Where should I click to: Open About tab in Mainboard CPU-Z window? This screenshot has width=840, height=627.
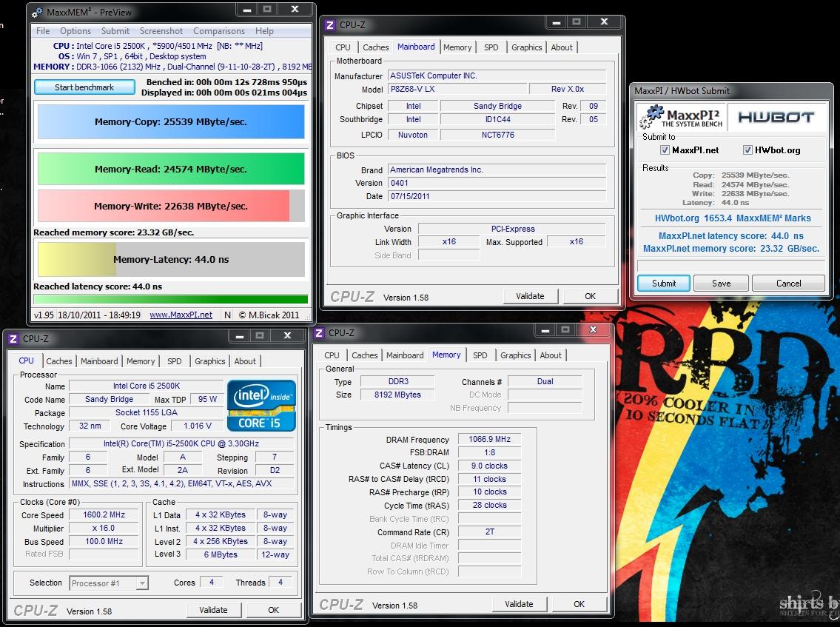point(562,47)
